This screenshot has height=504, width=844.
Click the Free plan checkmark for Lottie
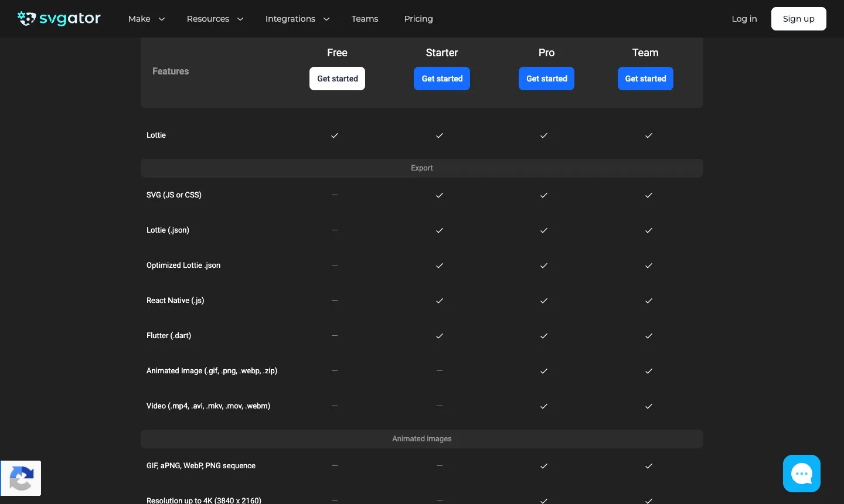[335, 135]
